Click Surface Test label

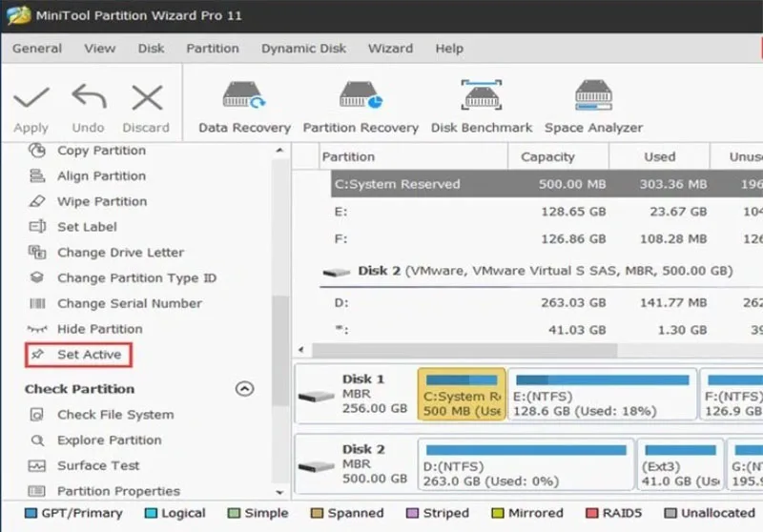click(x=98, y=466)
